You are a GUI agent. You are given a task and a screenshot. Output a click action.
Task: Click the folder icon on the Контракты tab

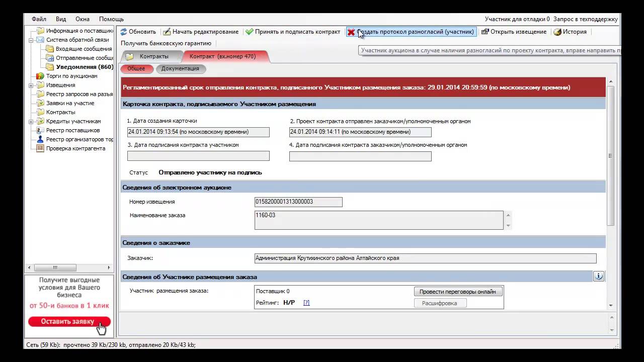[129, 56]
